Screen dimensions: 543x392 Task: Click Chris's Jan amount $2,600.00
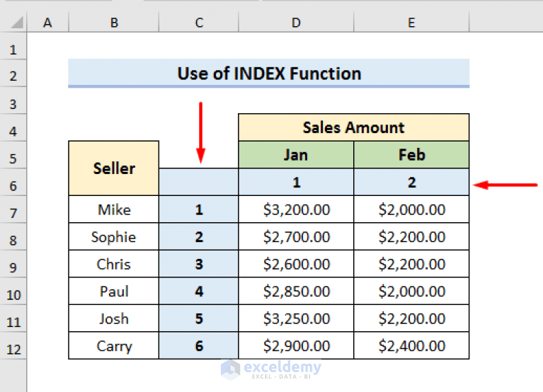(x=296, y=264)
